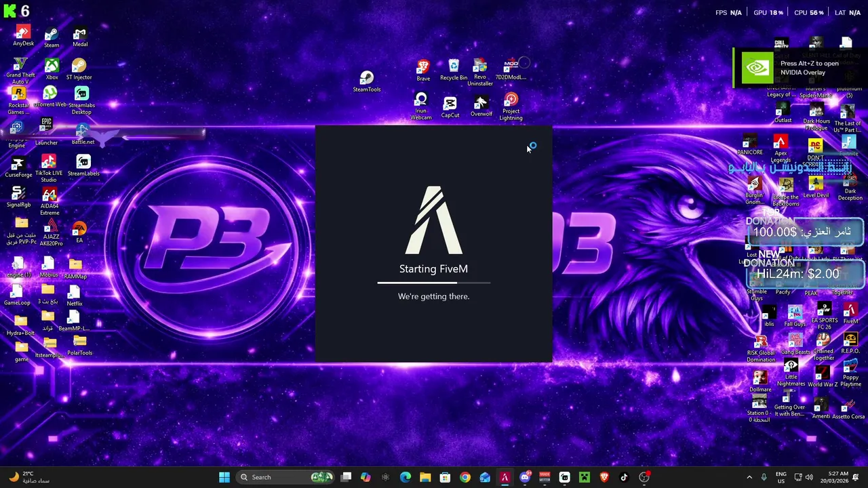The image size is (868, 488).
Task: Select the Outlast desktop shortcut
Action: (x=783, y=113)
